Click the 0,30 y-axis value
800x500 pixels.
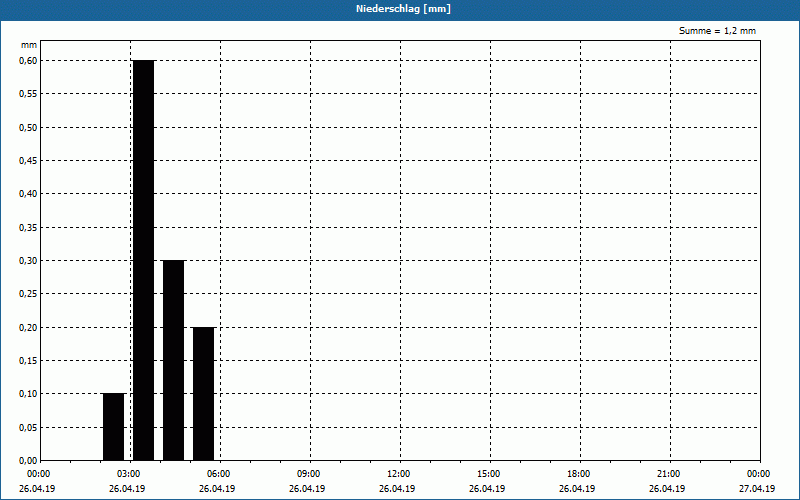pos(28,261)
